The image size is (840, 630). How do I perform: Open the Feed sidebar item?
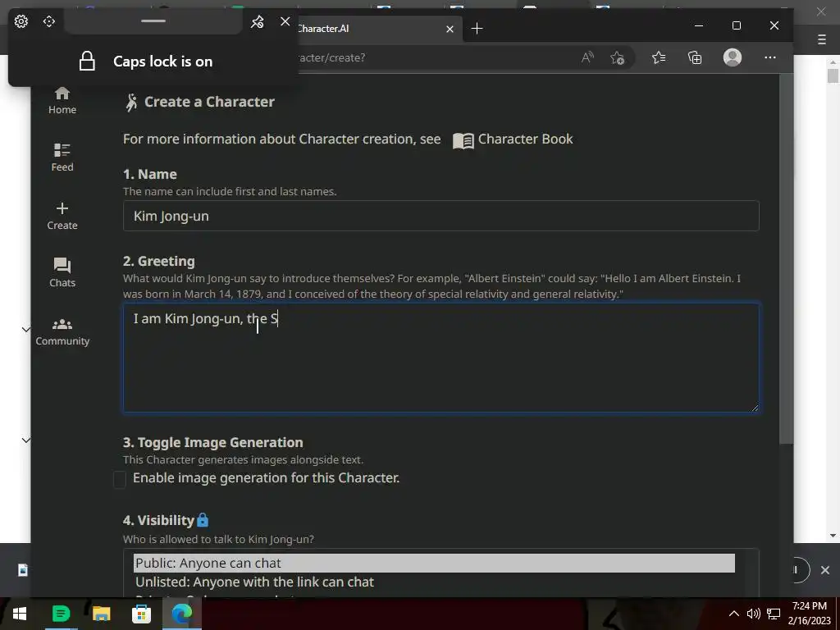62,157
